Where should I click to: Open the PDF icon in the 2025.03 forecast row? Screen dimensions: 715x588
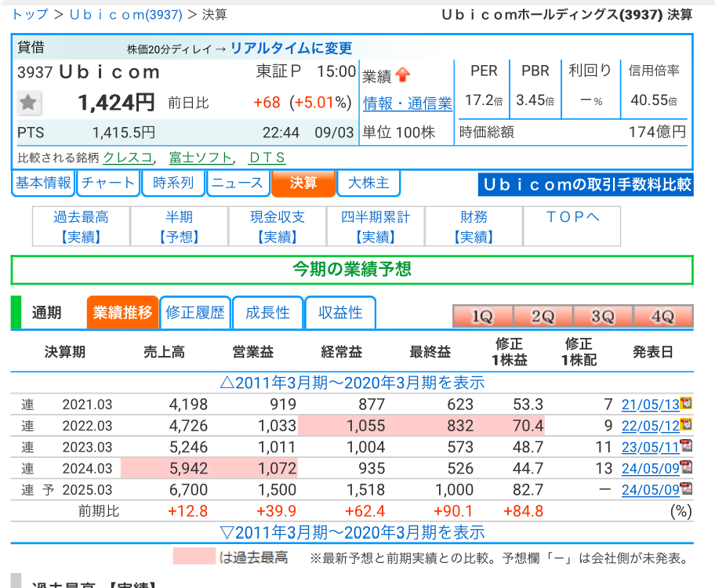pyautogui.click(x=686, y=488)
